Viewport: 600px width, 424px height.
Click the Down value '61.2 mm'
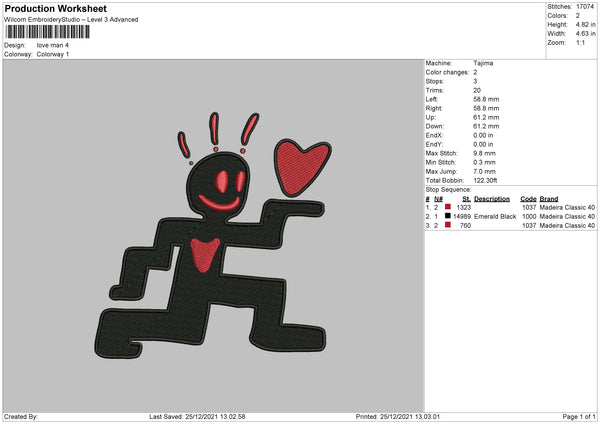[486, 126]
